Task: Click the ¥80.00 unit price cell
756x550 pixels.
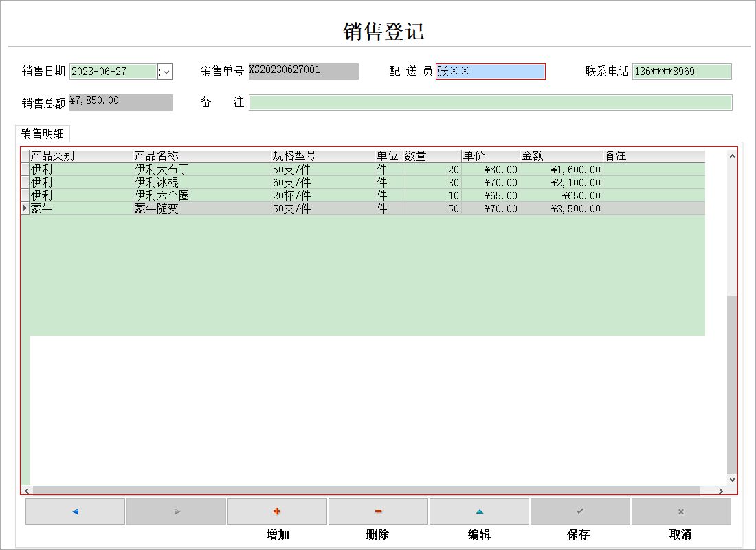Action: click(x=490, y=169)
